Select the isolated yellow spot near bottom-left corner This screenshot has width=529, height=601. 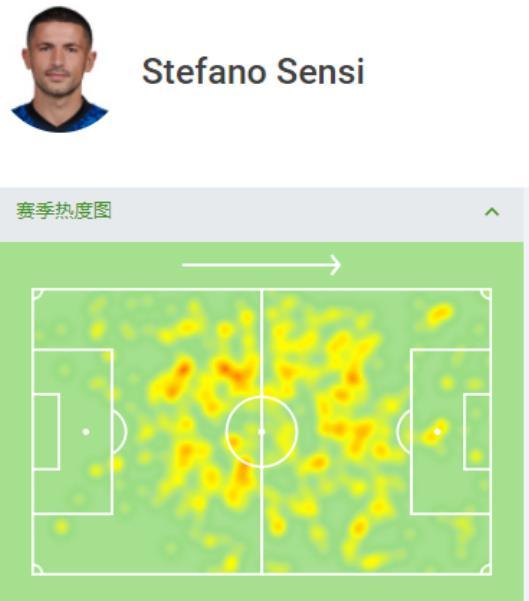point(61,527)
